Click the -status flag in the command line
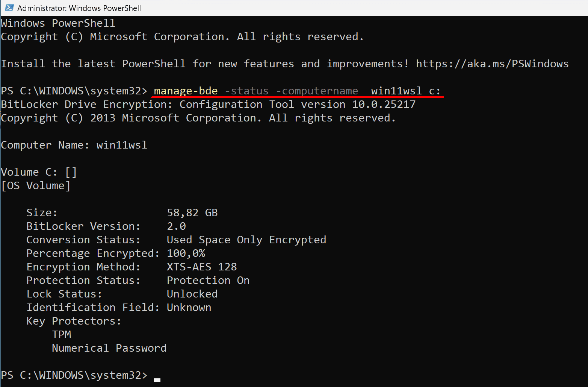Viewport: 588px width, 387px height. pos(246,91)
